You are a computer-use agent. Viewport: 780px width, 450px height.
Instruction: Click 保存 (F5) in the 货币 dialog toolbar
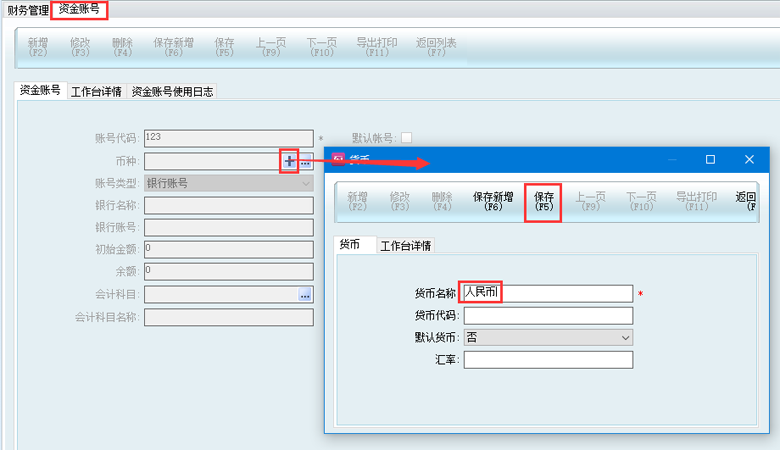pos(544,202)
